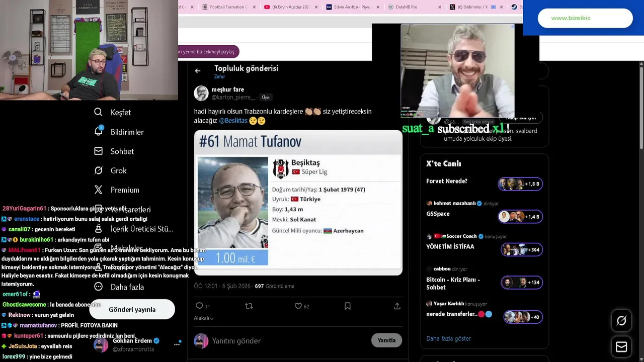Open the @karton_pierre__ handle

coord(233,97)
